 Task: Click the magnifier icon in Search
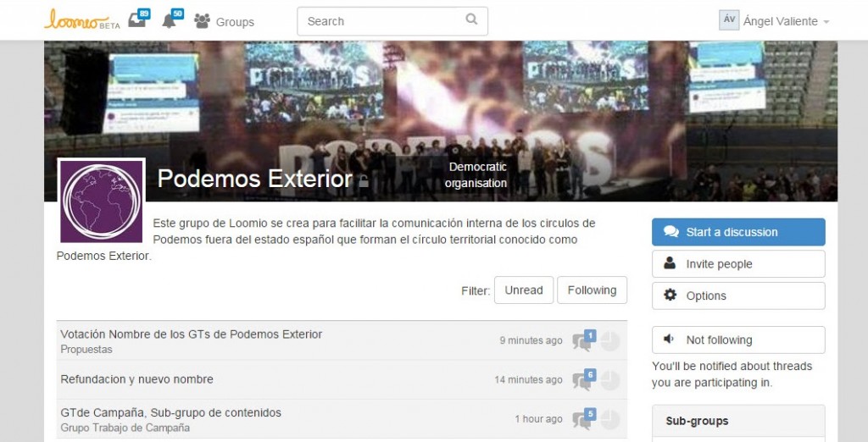point(471,19)
